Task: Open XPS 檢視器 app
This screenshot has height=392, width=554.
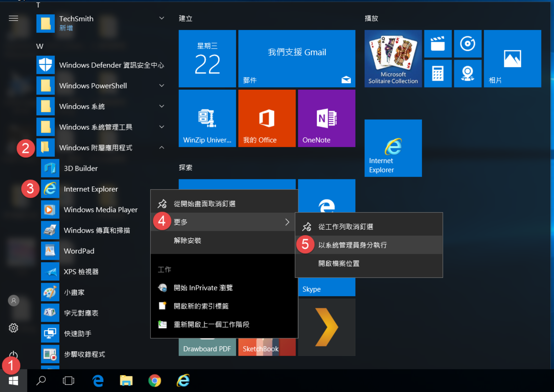Action: click(x=97, y=272)
